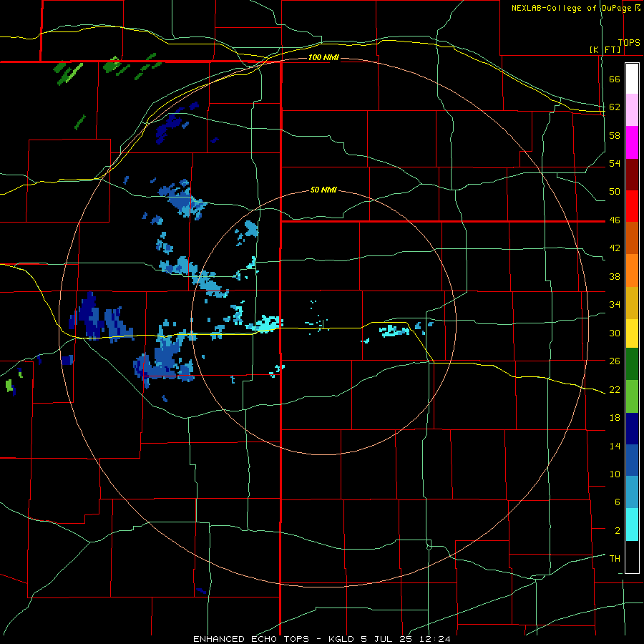The height and width of the screenshot is (644, 644).
Task: Click the legend value '54'
Action: (x=615, y=163)
